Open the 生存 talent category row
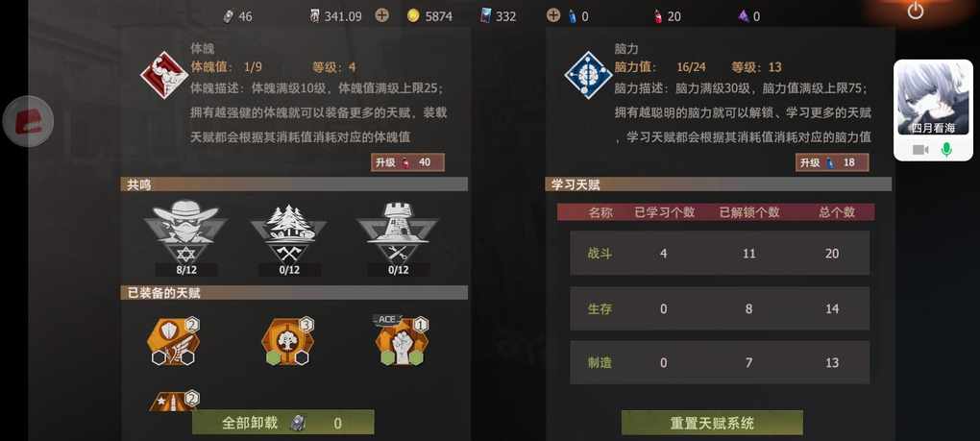 (720, 308)
